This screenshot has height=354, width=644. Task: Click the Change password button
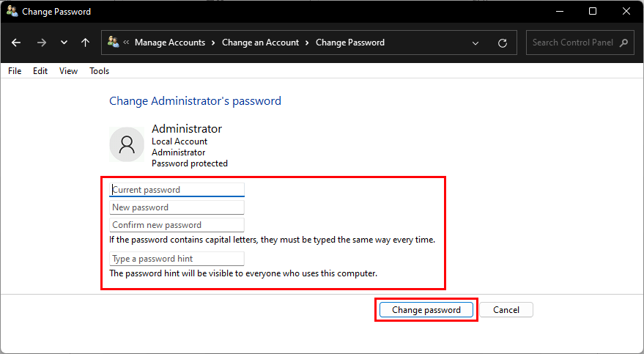tap(426, 309)
